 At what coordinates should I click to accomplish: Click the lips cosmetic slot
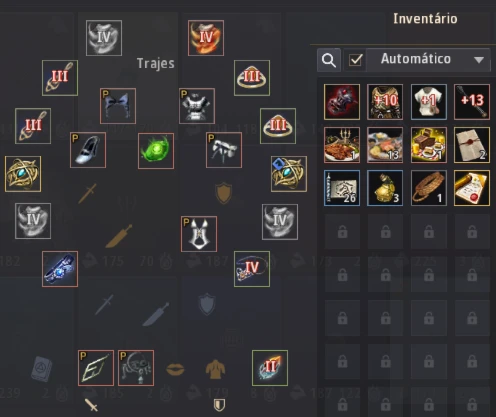click(175, 369)
